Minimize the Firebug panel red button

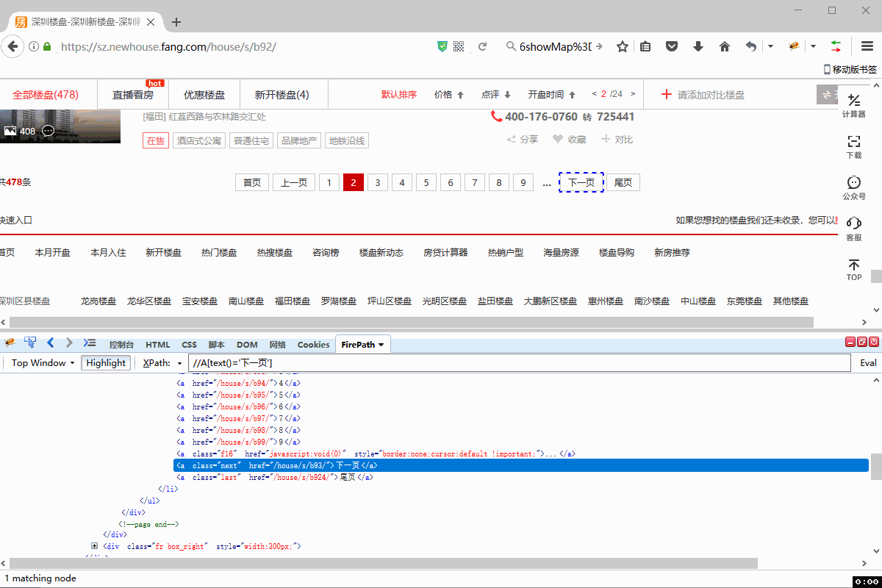[x=850, y=343]
